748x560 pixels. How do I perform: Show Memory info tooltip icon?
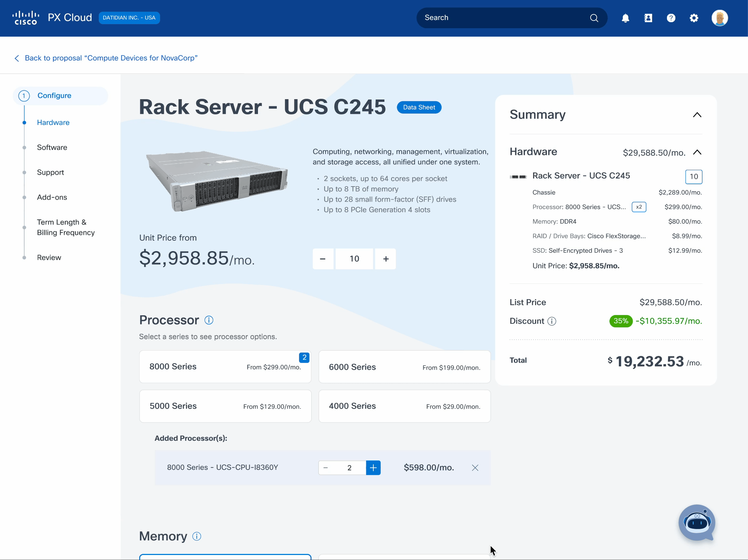[196, 536]
